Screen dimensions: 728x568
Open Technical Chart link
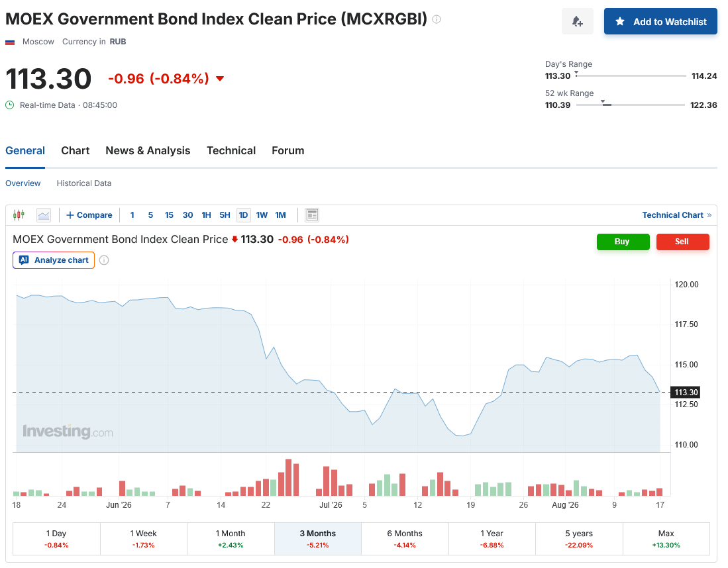(x=676, y=215)
